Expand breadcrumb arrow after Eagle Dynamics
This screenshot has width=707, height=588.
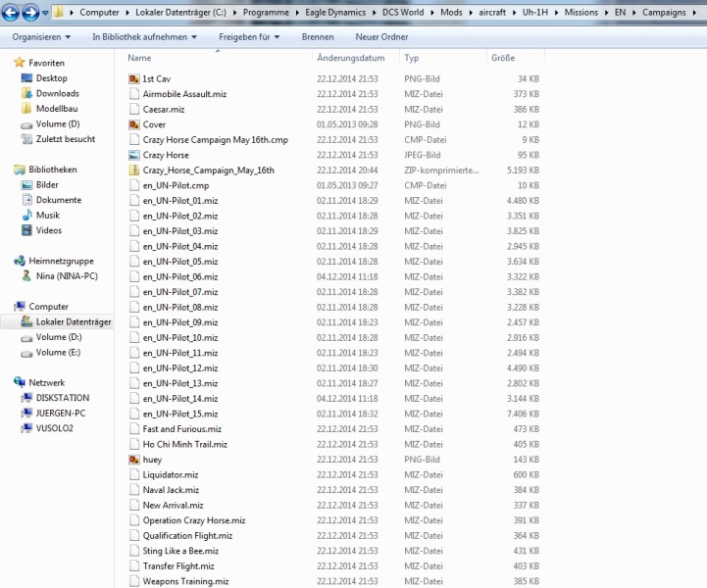click(375, 13)
